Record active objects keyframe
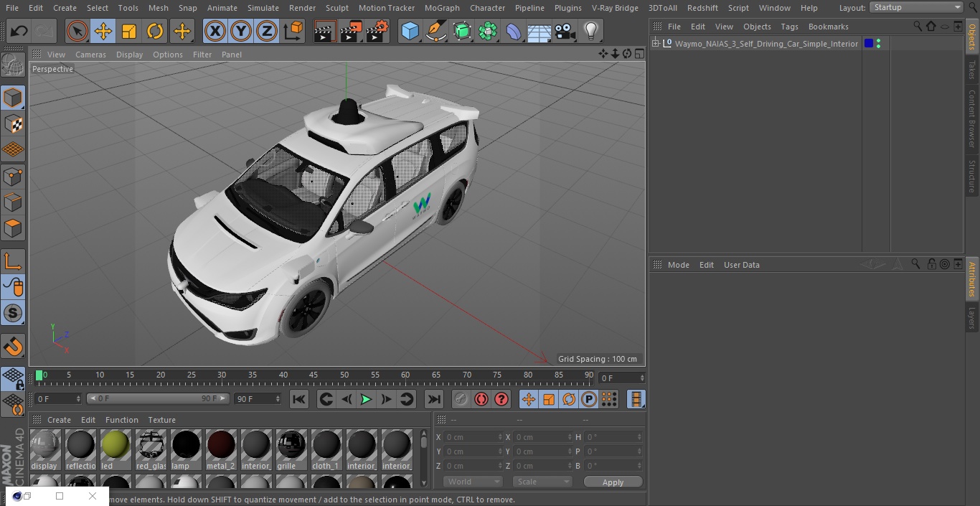980x506 pixels. (461, 399)
